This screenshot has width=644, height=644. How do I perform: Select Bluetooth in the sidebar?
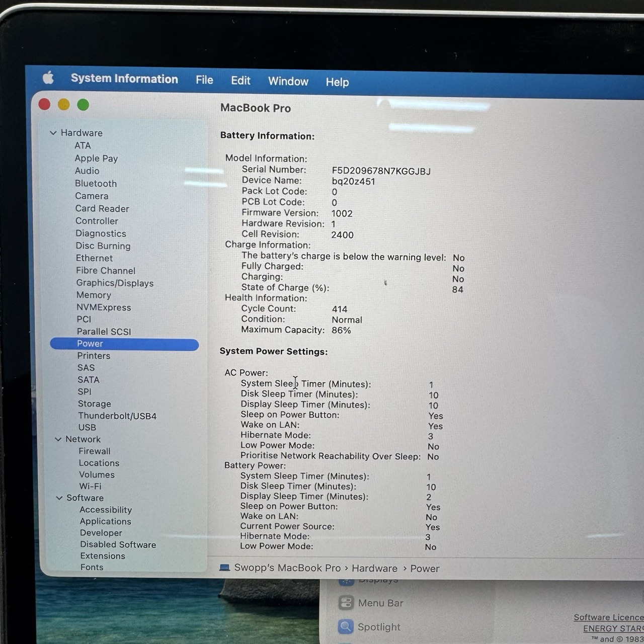coord(96,184)
